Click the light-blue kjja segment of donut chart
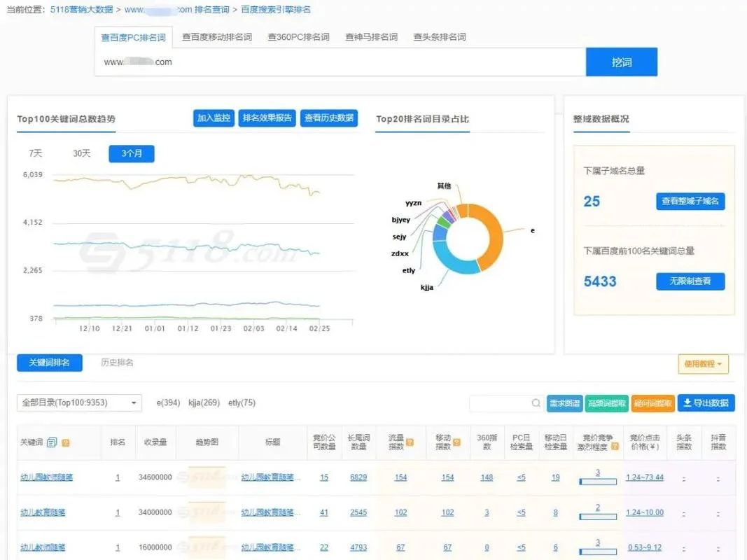Screen dimensions: 747x560 tap(452, 261)
